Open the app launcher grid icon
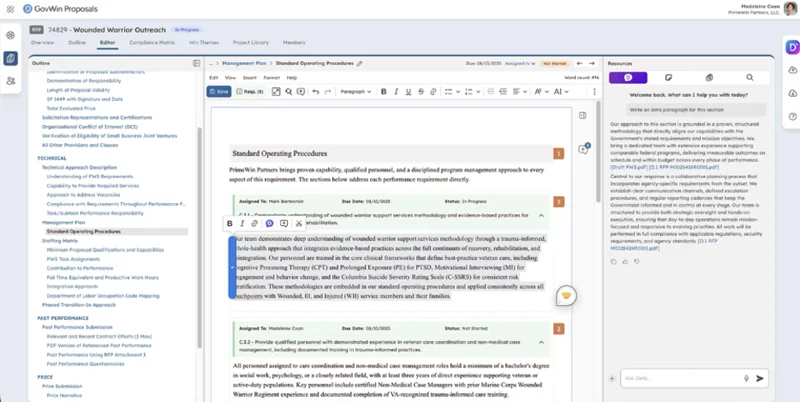This screenshot has height=402, width=800. point(10,9)
